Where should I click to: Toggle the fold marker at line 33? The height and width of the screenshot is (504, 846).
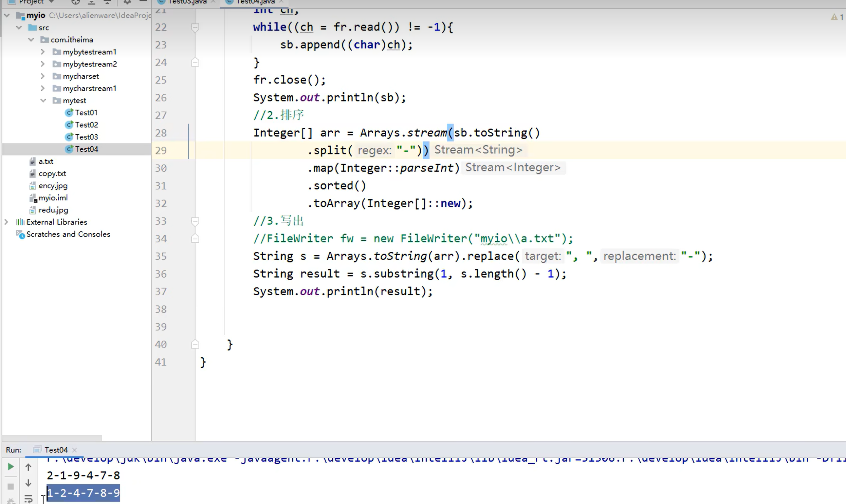point(195,221)
